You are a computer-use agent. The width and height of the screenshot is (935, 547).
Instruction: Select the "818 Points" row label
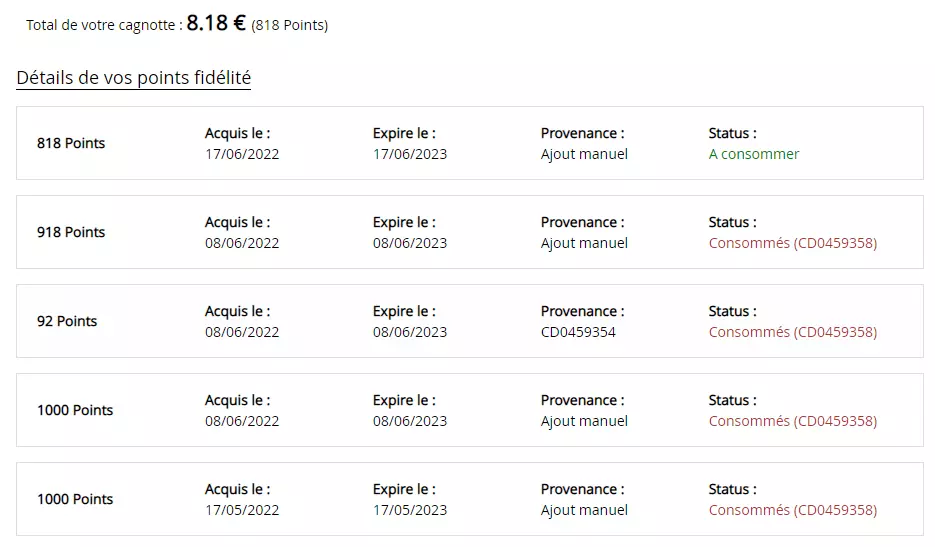71,143
